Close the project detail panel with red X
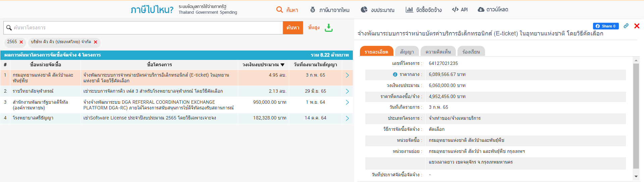The image size is (644, 182). click(637, 26)
